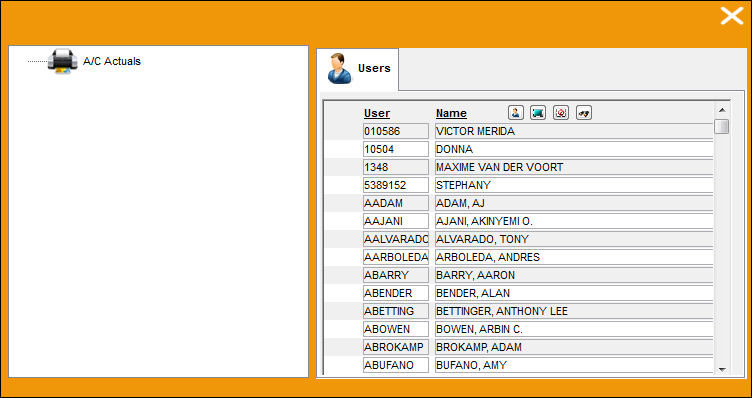Screen dimensions: 752x398
Task: Select user field AARBOLEDA
Action: click(396, 257)
